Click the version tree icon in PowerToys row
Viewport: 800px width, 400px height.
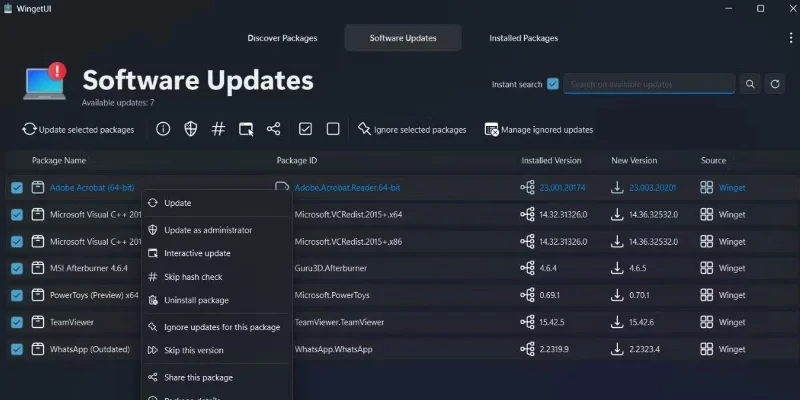(527, 295)
